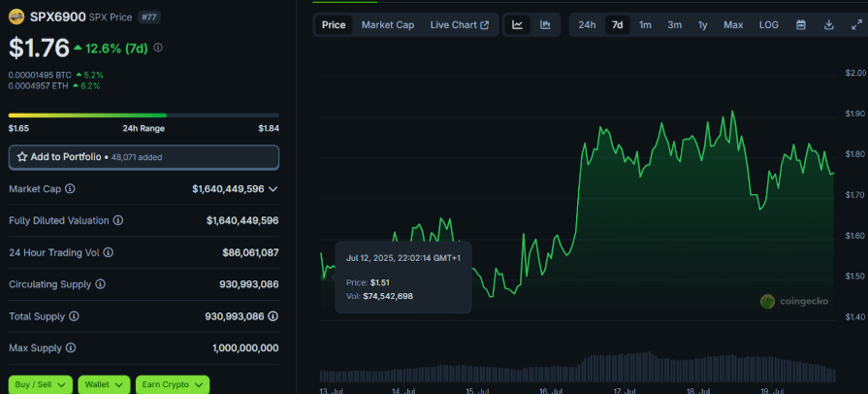Screen dimensions: 868x394
Task: Switch to candlestick chart view icon
Action: [x=545, y=25]
